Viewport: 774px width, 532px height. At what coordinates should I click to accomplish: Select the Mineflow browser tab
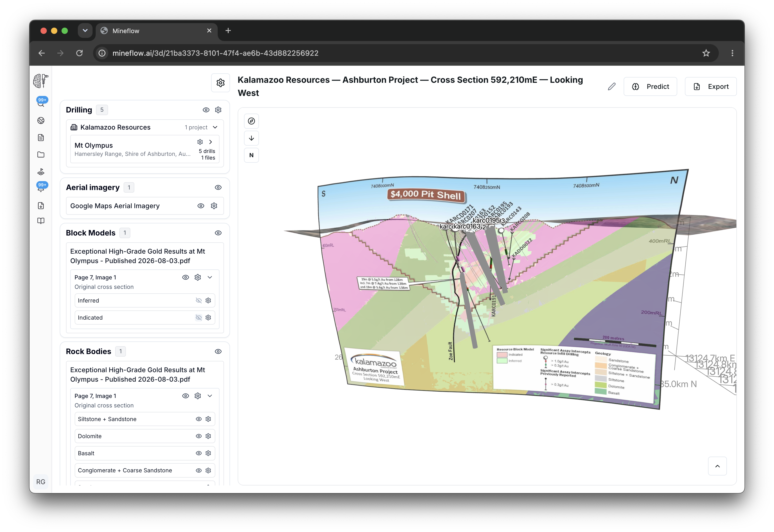click(157, 31)
